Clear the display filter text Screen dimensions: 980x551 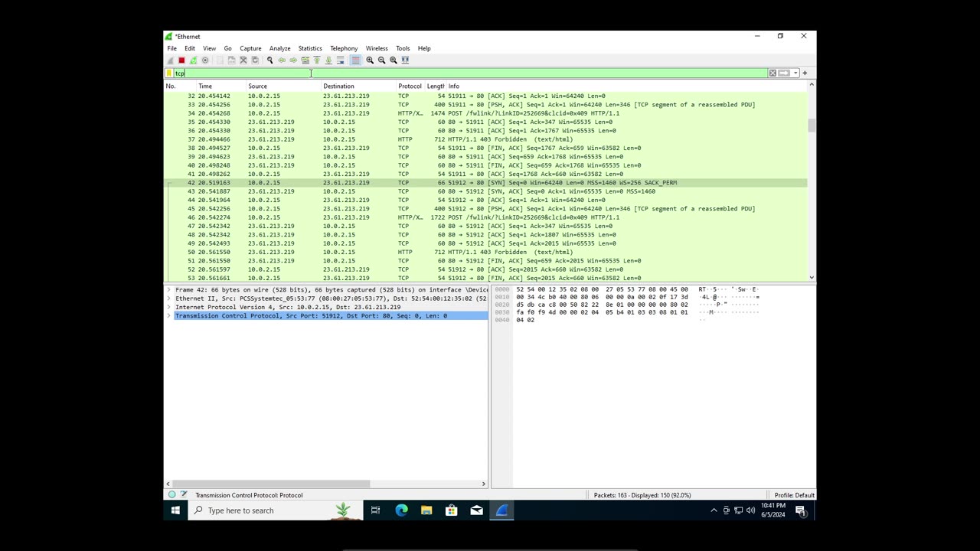tap(773, 73)
